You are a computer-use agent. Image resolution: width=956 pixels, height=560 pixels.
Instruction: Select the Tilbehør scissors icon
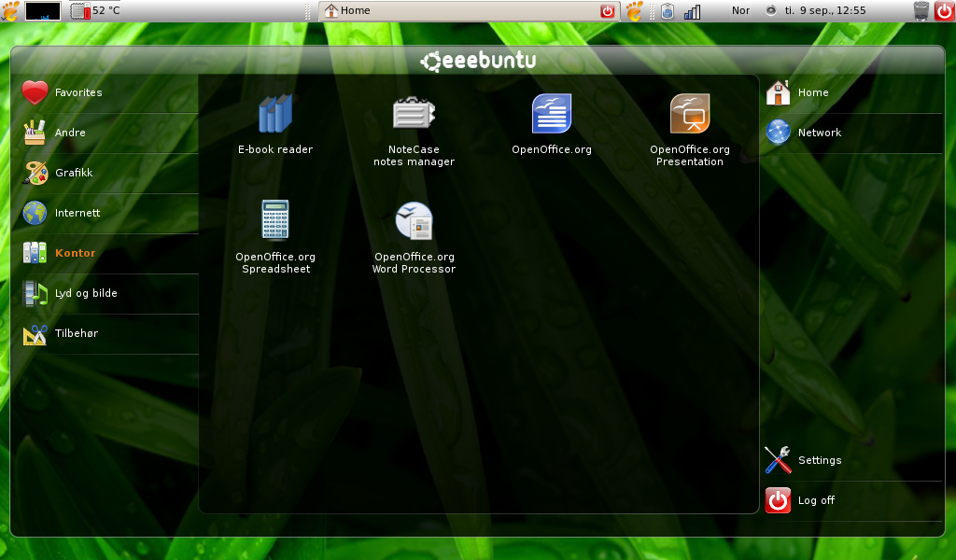point(35,333)
